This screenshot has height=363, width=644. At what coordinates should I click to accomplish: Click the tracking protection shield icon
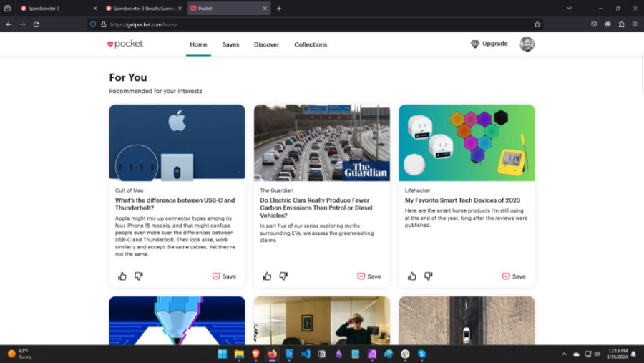click(x=93, y=24)
